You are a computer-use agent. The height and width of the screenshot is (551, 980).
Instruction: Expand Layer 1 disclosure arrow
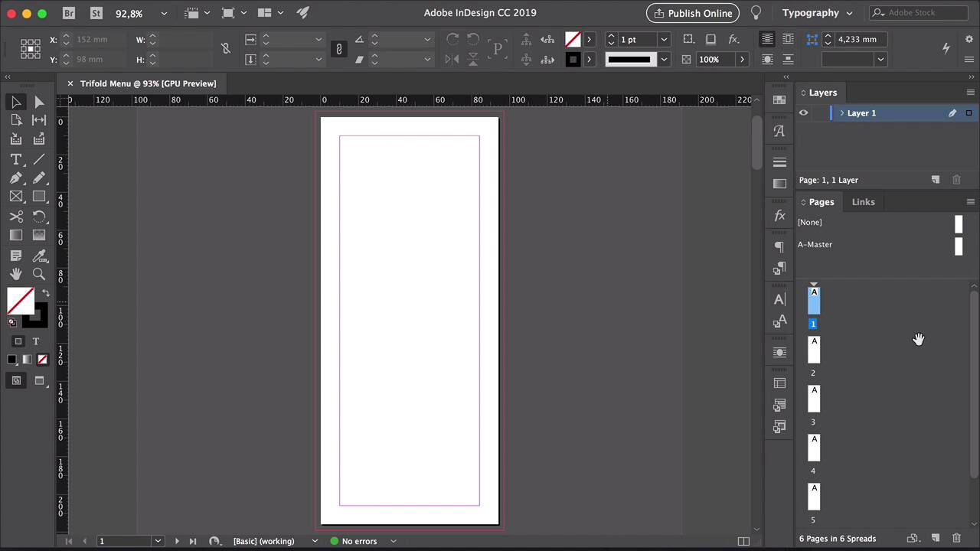[x=842, y=113]
